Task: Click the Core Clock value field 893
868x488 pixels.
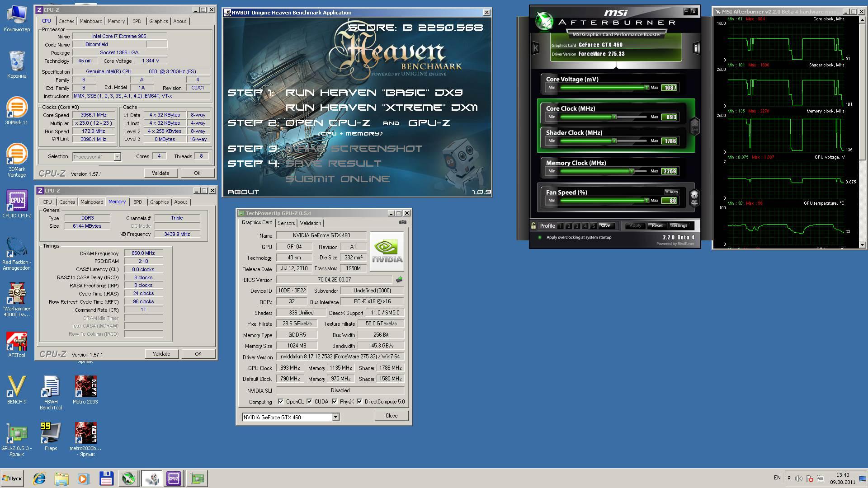Action: (x=670, y=117)
